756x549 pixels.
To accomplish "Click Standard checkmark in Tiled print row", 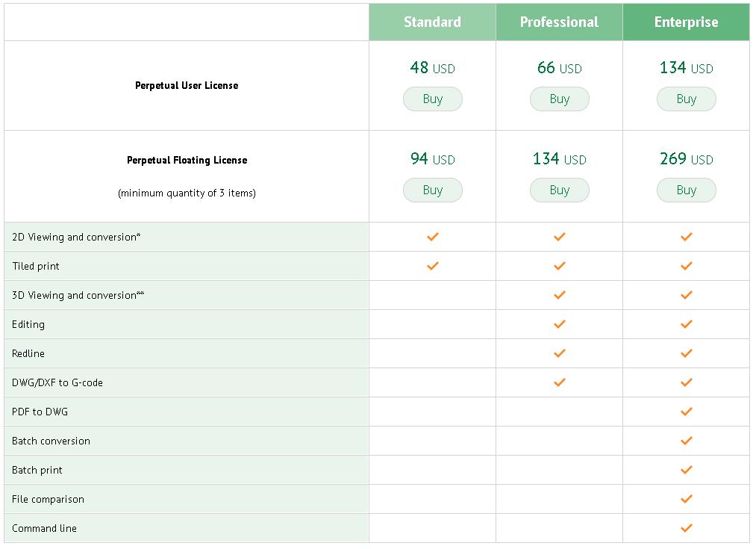I will (x=433, y=266).
